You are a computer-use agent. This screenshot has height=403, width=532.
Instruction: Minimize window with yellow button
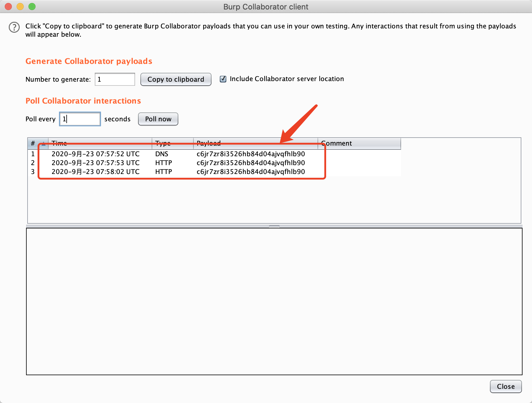pyautogui.click(x=20, y=7)
